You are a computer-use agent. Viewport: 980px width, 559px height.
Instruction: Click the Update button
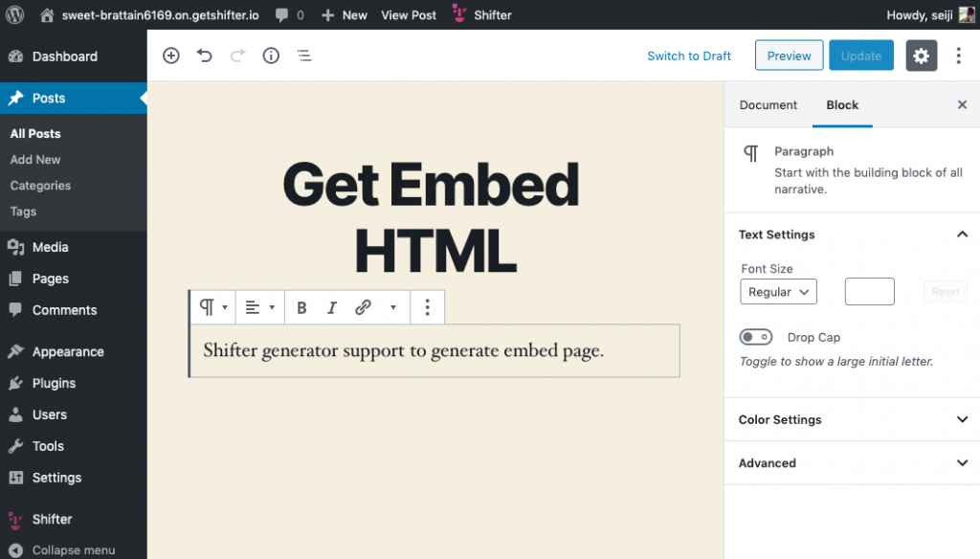(x=861, y=56)
